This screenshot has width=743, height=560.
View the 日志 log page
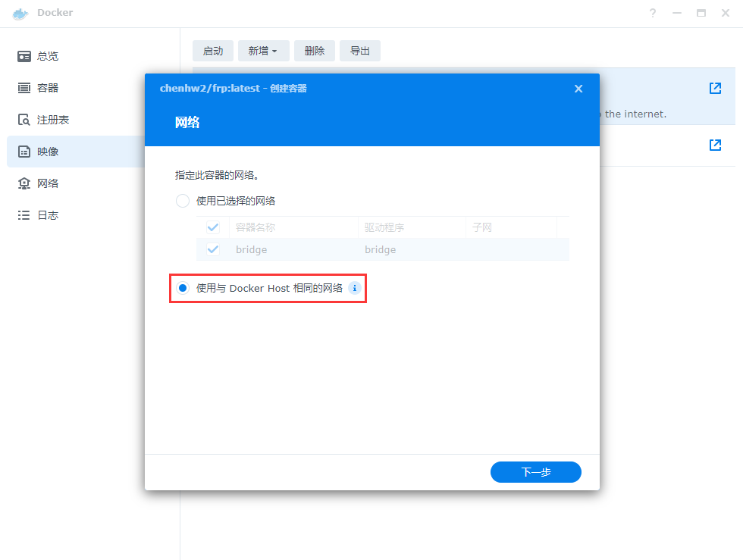click(x=47, y=215)
